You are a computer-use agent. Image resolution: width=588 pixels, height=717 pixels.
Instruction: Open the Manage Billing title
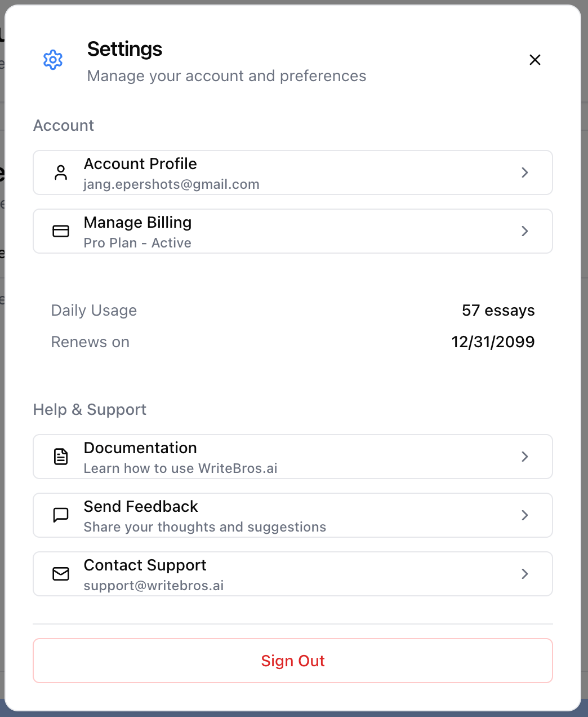137,223
